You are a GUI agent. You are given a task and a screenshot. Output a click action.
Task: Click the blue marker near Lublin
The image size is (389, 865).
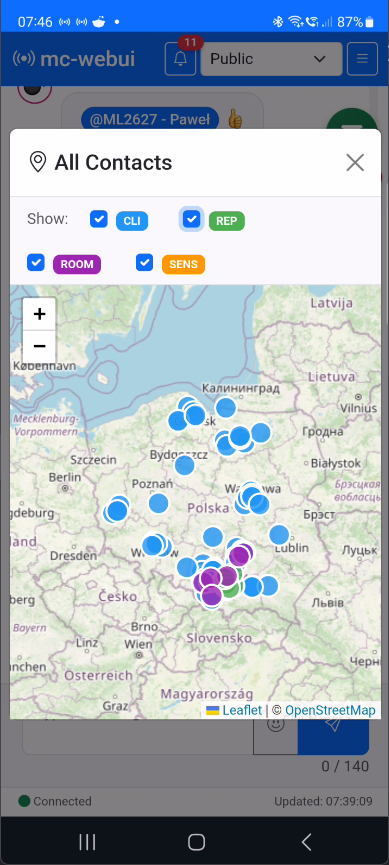[x=279, y=535]
